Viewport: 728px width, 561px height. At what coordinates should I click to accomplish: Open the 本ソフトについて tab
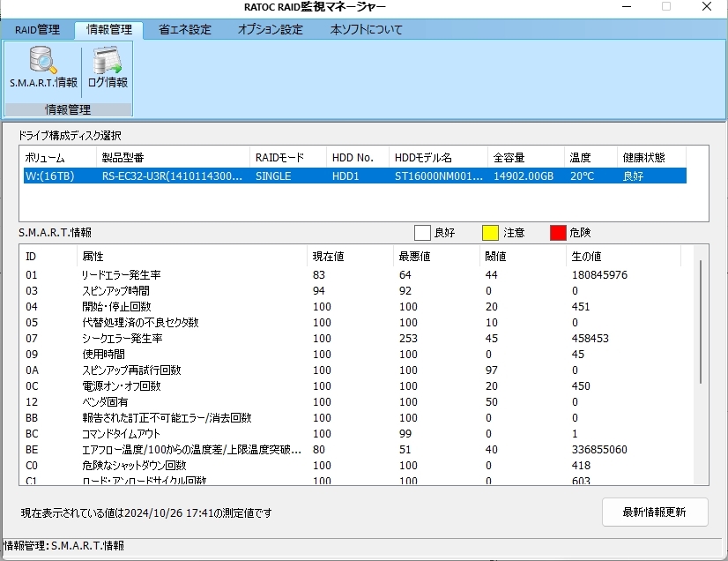click(366, 30)
